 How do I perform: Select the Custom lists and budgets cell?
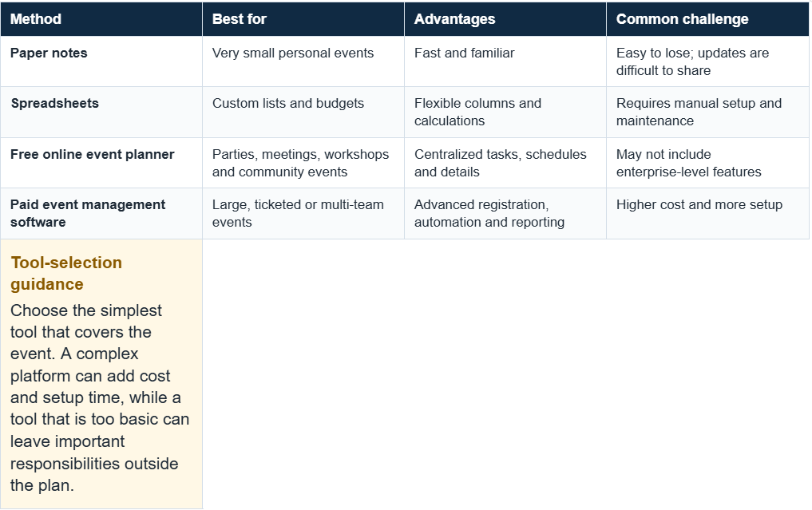(x=303, y=112)
